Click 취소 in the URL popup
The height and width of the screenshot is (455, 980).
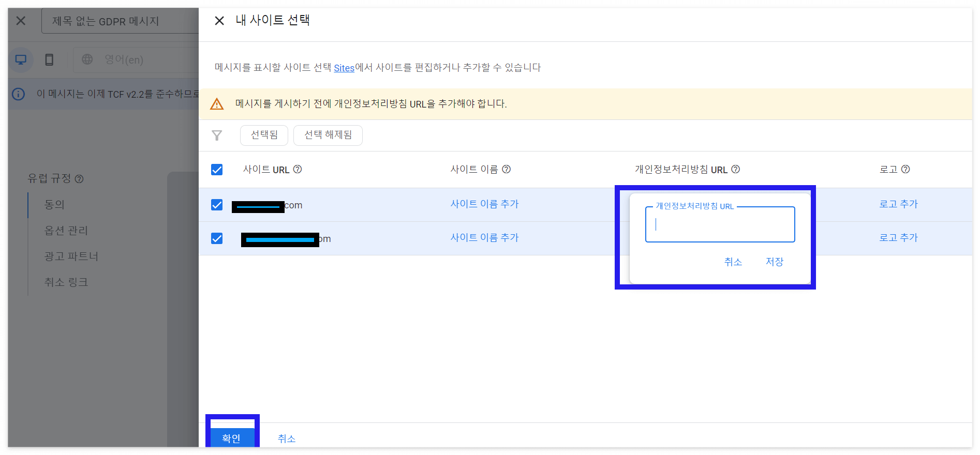click(x=733, y=262)
